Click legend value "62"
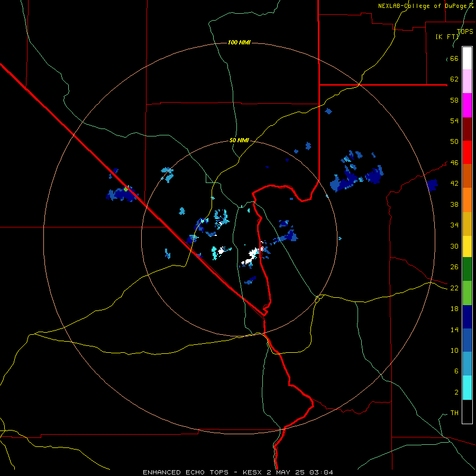This screenshot has height=476, width=476. click(x=454, y=79)
